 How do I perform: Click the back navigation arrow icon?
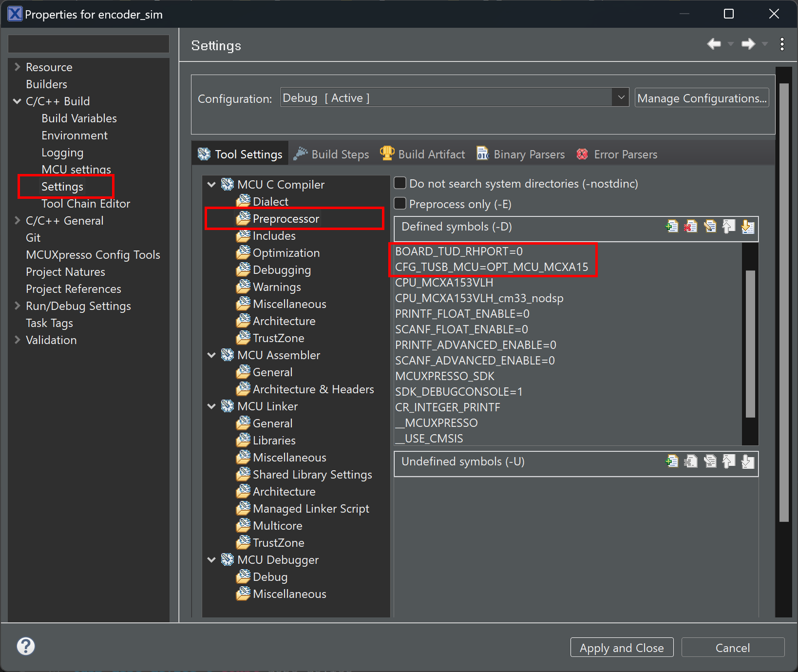(714, 44)
